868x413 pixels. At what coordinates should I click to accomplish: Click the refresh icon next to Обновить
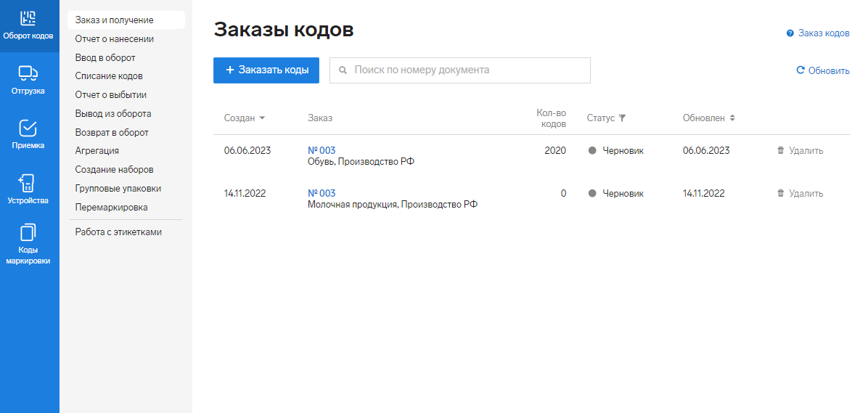pyautogui.click(x=800, y=70)
